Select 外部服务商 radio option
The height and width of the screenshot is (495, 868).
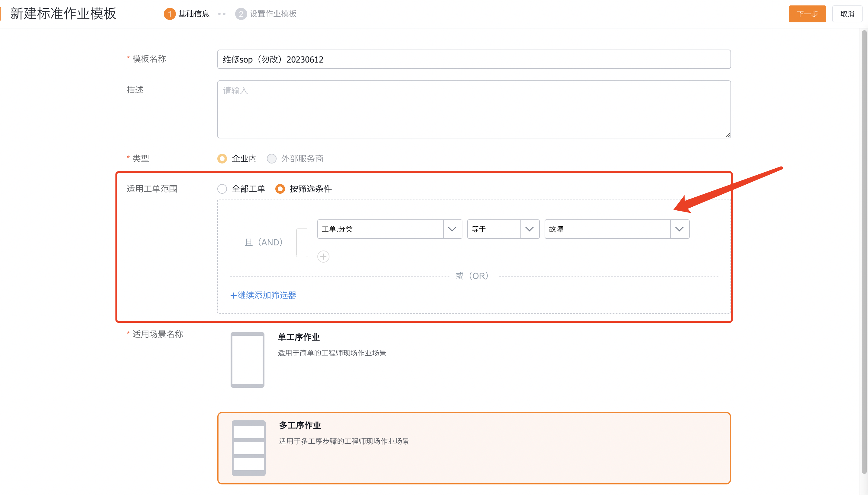271,158
